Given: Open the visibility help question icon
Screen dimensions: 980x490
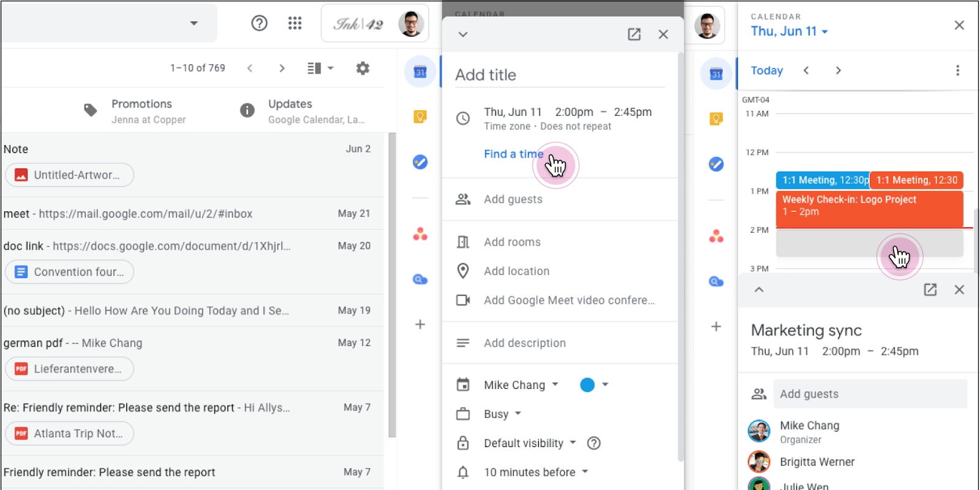Looking at the screenshot, I should coord(594,443).
